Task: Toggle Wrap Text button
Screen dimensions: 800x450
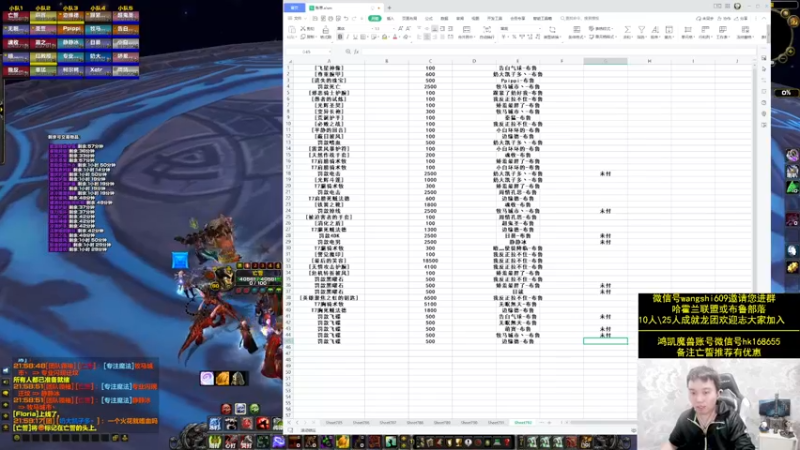Action: [x=487, y=30]
